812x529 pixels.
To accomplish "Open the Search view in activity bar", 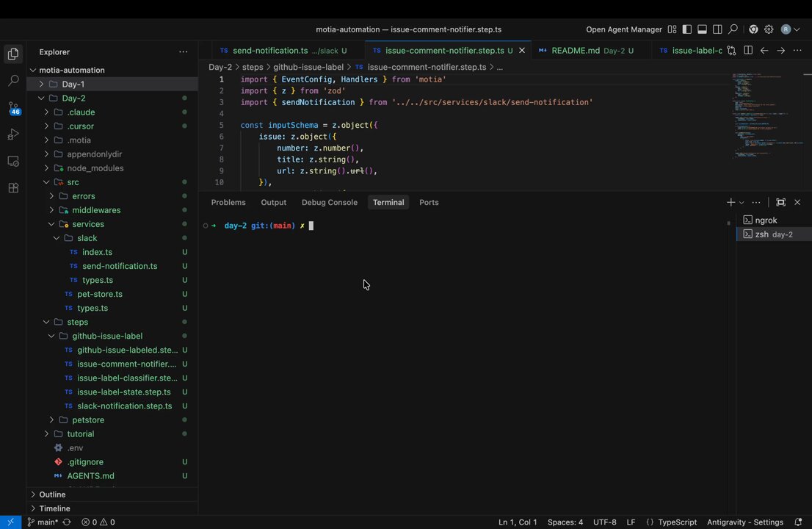I will (13, 80).
